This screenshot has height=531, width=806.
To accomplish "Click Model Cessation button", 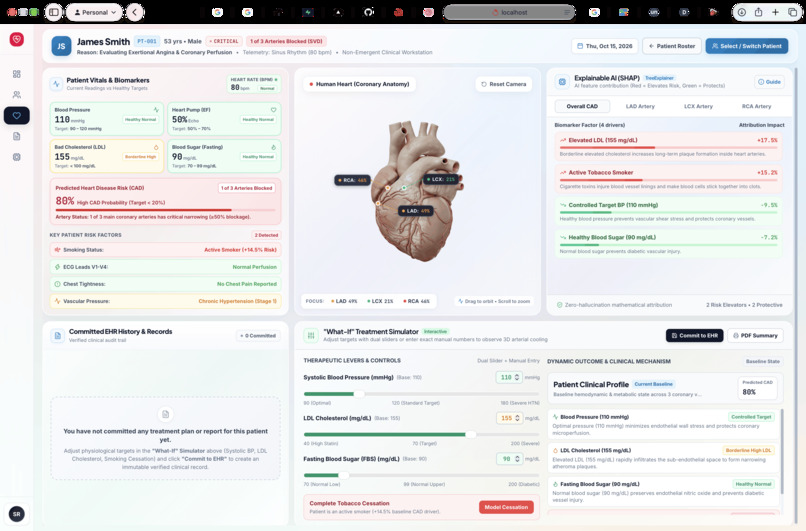I will [x=506, y=507].
